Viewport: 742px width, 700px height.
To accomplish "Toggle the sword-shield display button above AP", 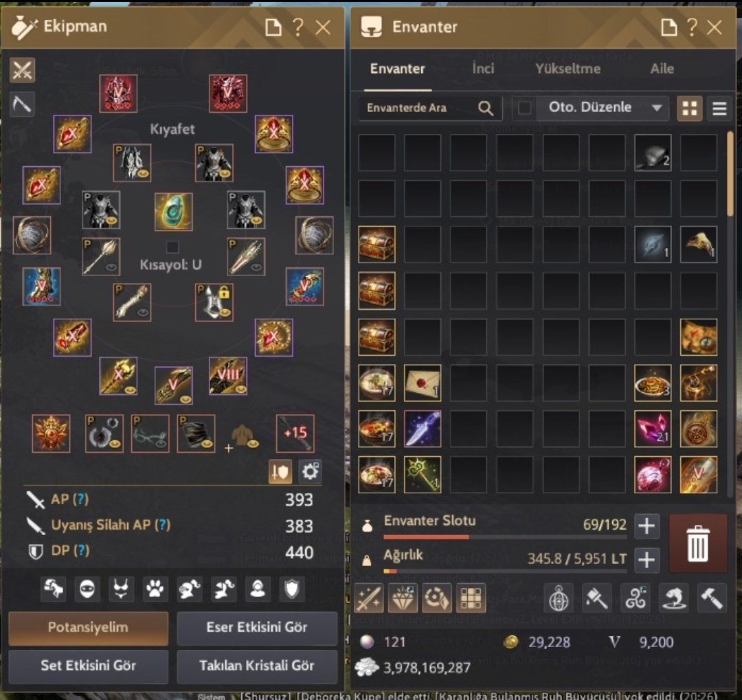I will tap(280, 471).
